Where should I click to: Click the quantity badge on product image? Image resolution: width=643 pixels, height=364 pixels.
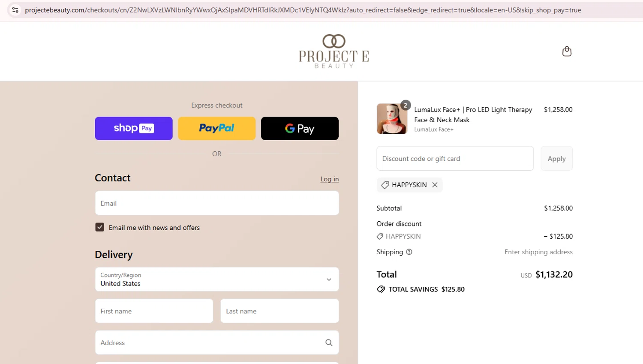point(406,105)
